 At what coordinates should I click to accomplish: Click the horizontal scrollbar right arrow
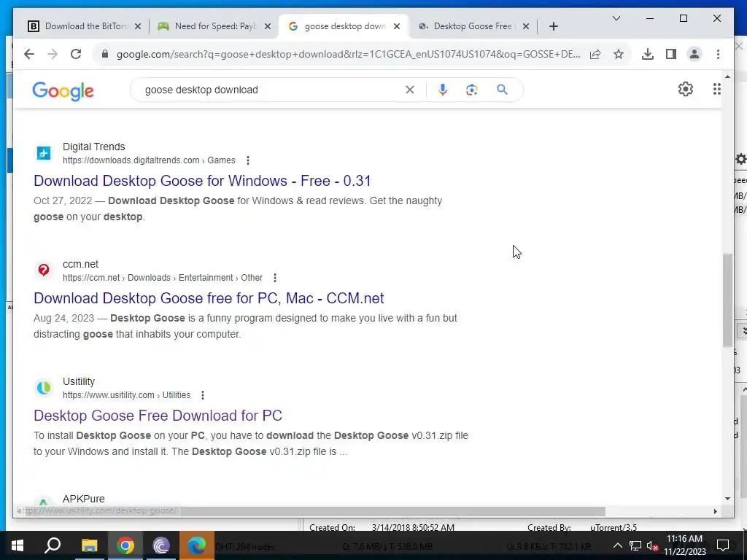pos(715,511)
